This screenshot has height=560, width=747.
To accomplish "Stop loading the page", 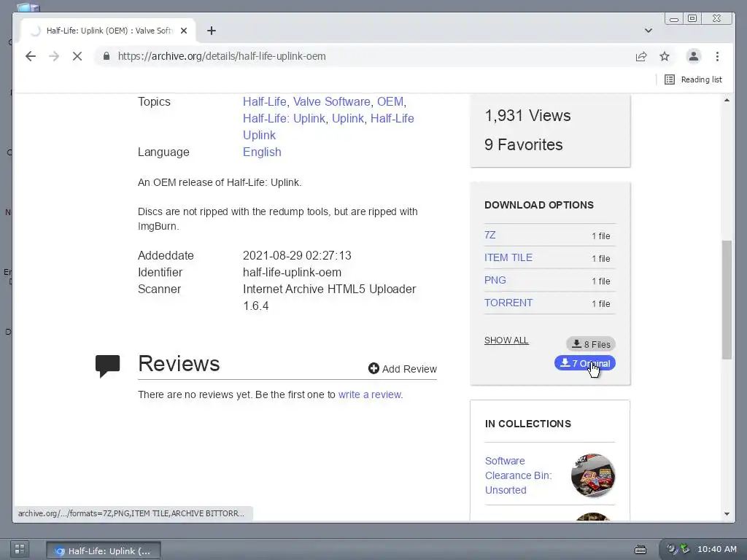I will click(77, 56).
